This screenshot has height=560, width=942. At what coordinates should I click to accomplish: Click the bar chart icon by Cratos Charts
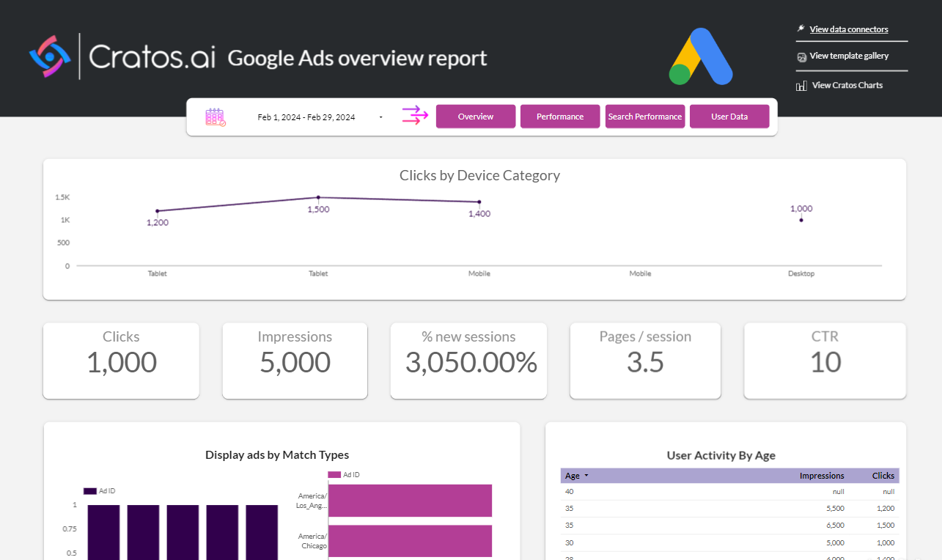(x=802, y=86)
